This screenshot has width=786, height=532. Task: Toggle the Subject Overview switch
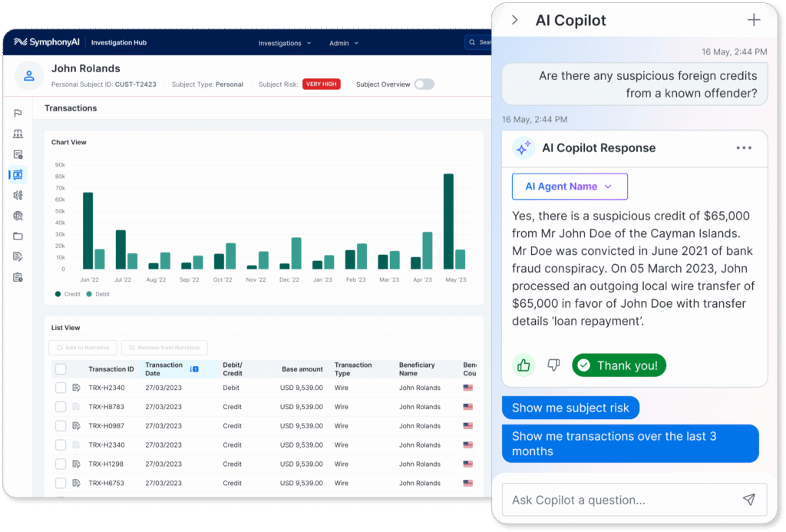424,84
